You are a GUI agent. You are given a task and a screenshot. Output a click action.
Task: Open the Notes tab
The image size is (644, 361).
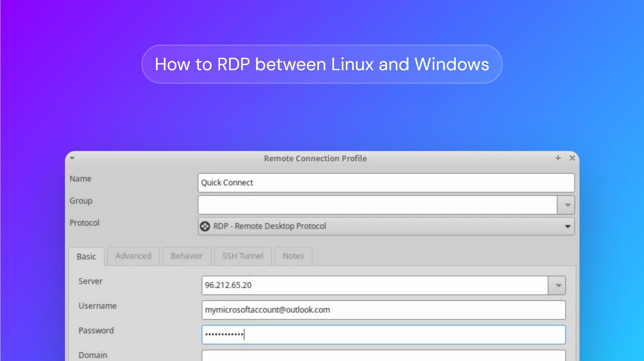[x=293, y=256]
